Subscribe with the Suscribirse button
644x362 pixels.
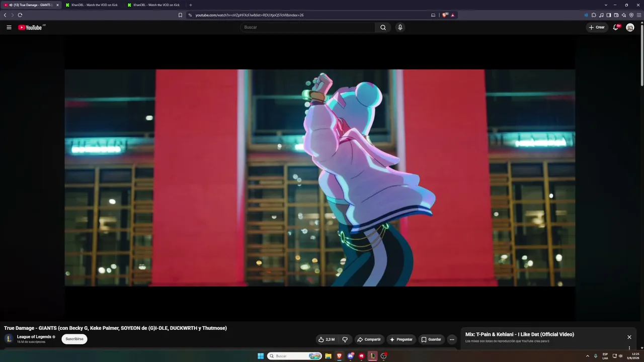(74, 339)
